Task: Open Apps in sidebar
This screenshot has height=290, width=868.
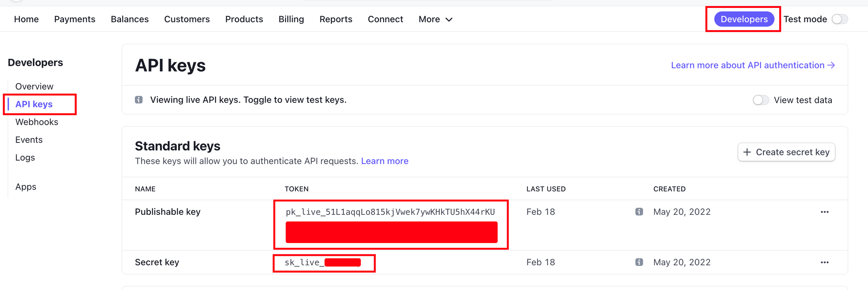Action: [26, 187]
